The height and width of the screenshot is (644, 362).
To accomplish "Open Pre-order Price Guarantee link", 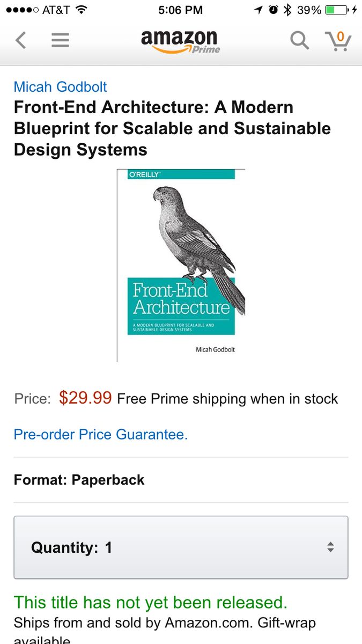I will click(x=101, y=434).
